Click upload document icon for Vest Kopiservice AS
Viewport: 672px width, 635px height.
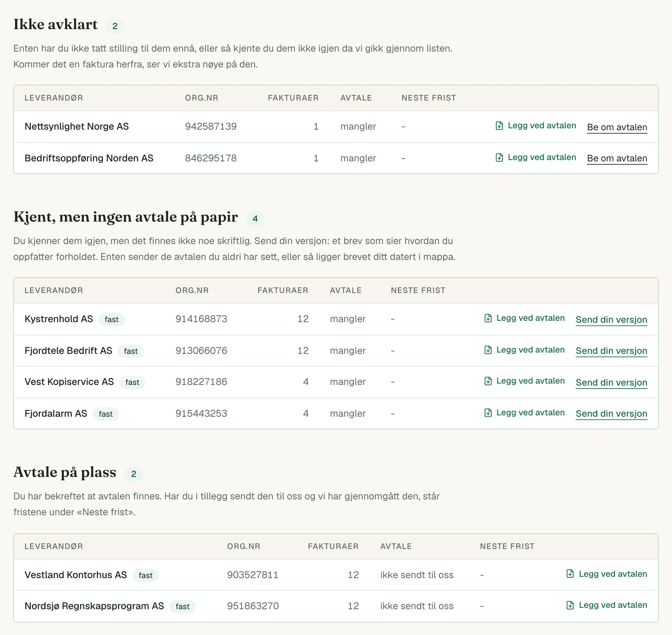pos(488,381)
